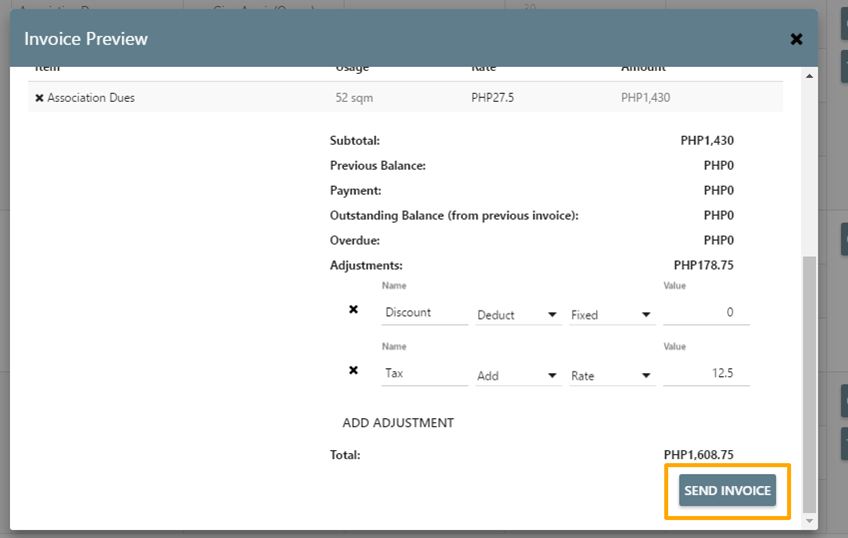Close the Invoice Preview dialog
The image size is (848, 538).
click(796, 39)
